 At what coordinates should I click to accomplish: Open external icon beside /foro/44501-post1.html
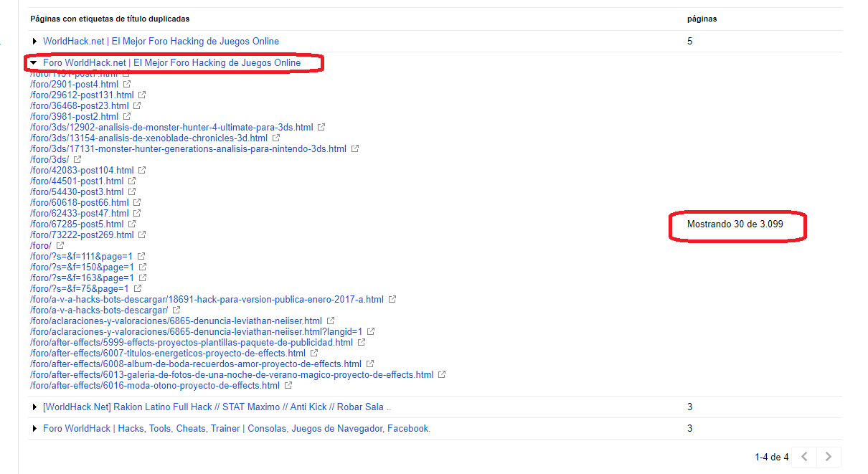pyautogui.click(x=132, y=181)
